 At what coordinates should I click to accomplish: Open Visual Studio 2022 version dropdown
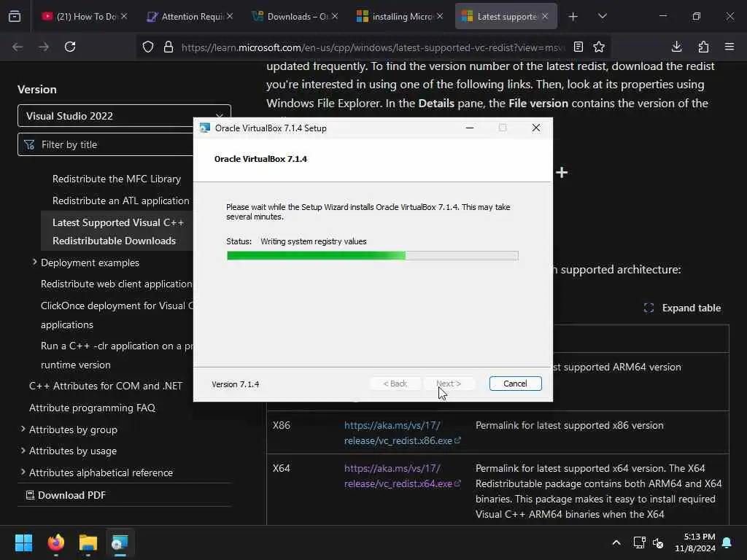point(124,116)
